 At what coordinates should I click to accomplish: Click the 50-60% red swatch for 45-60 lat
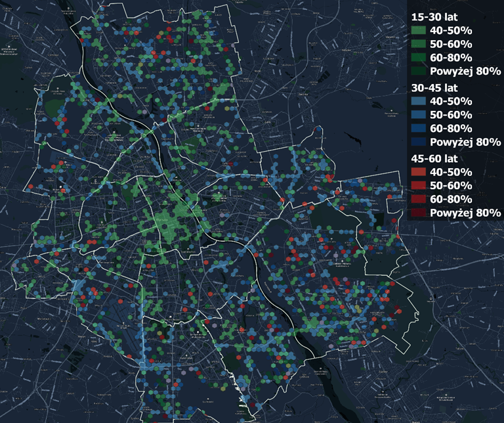tap(417, 186)
